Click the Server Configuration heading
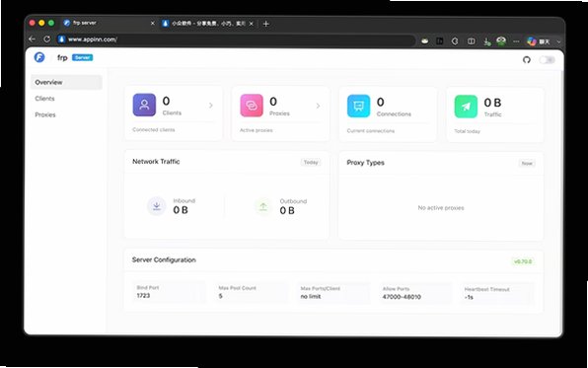Screen dimensions: 588x368 [x=164, y=259]
